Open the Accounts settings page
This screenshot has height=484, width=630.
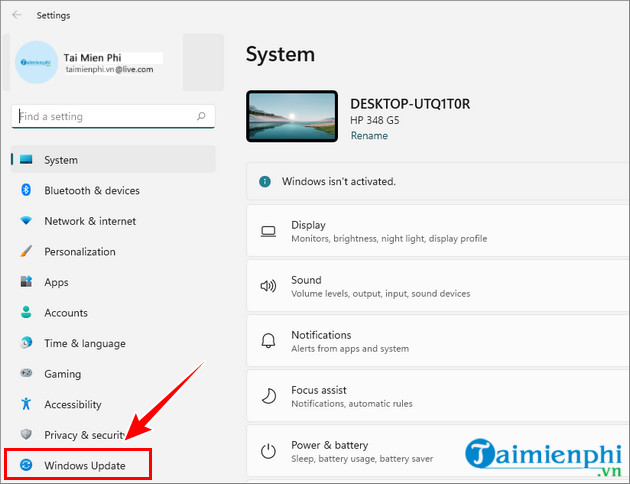tap(113, 312)
